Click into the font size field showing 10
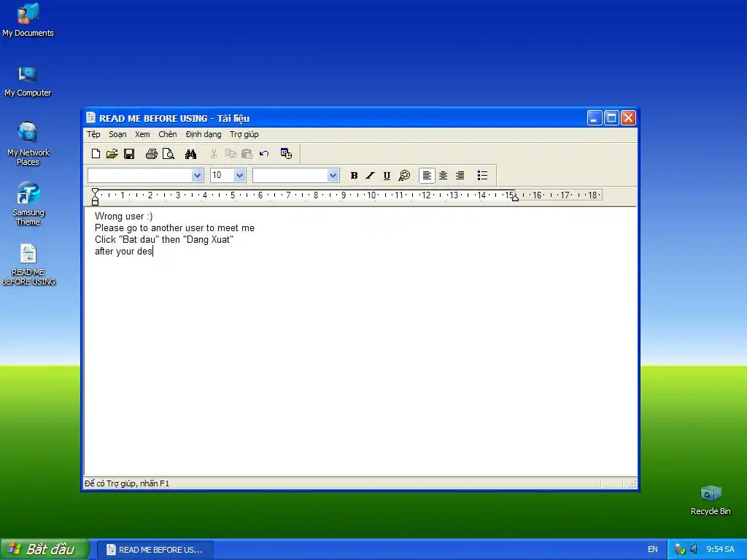This screenshot has width=747, height=560. (222, 175)
